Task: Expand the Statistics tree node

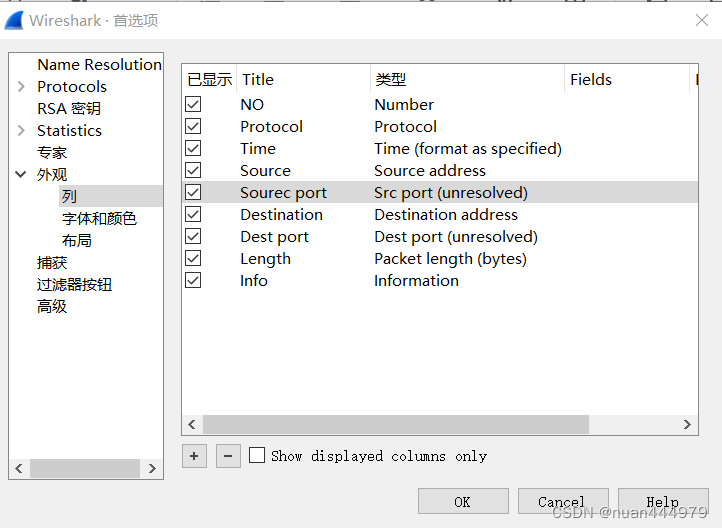Action: [21, 131]
